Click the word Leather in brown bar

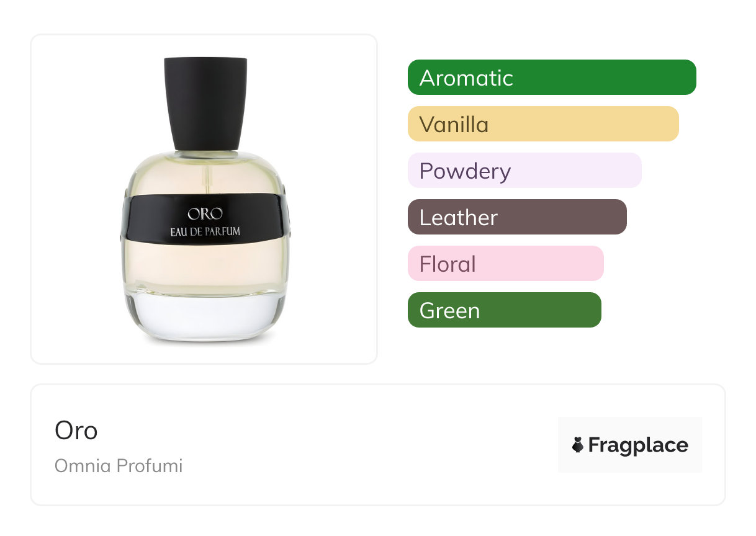click(x=459, y=218)
